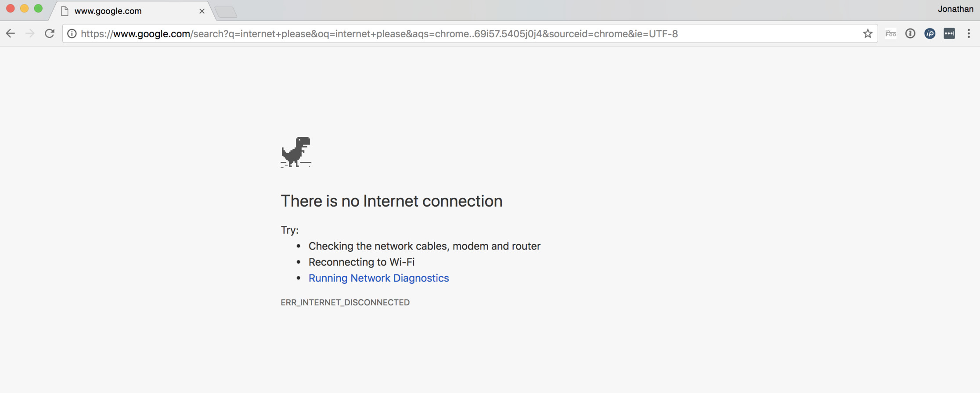Click the page icon in the tab
Viewport: 980px width, 393px height.
(x=64, y=11)
